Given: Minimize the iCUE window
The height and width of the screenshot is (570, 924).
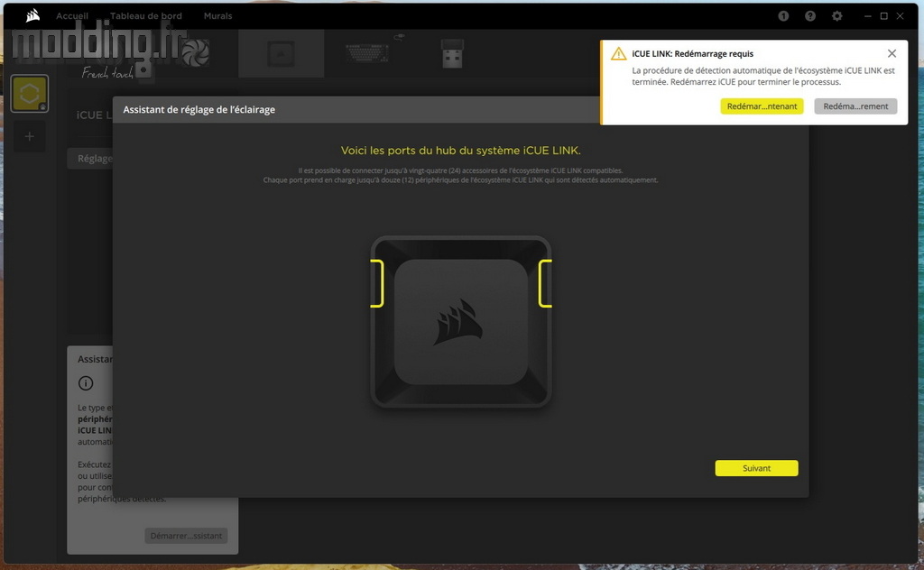Looking at the screenshot, I should point(867,16).
